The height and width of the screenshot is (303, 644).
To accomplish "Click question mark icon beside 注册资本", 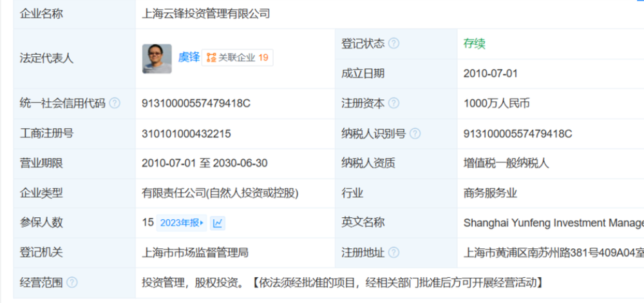I will pos(393,103).
